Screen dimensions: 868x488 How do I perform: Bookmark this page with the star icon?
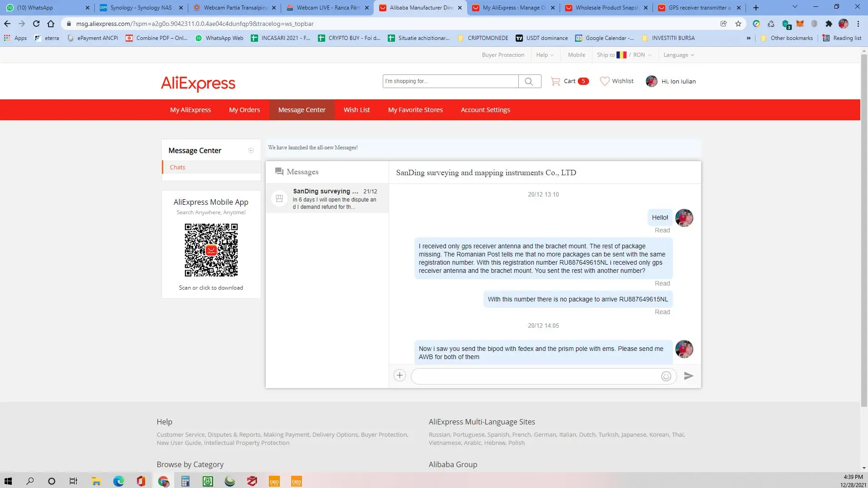(738, 24)
